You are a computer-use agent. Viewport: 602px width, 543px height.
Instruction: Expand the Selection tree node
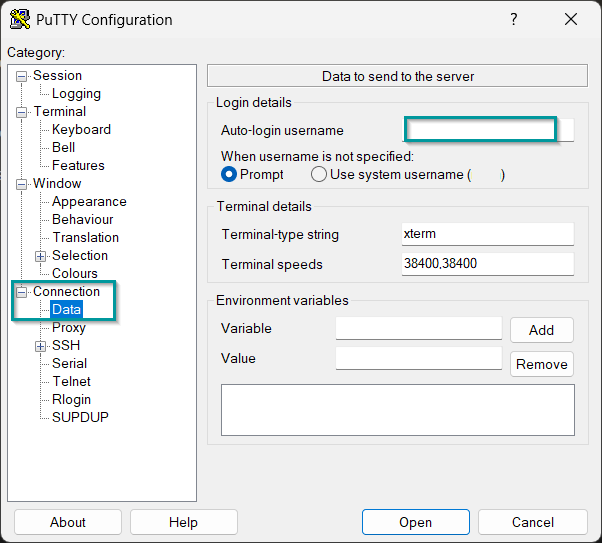[x=41, y=256]
